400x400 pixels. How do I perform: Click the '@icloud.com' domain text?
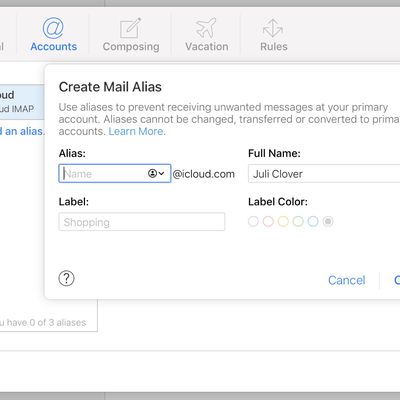[x=204, y=174]
